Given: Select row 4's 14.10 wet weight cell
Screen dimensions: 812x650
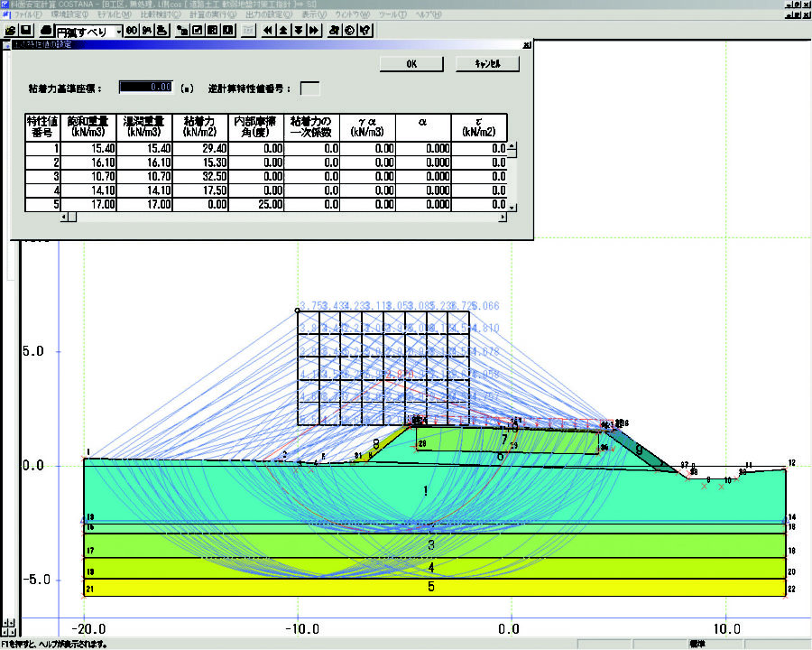Looking at the screenshot, I should click(x=144, y=190).
